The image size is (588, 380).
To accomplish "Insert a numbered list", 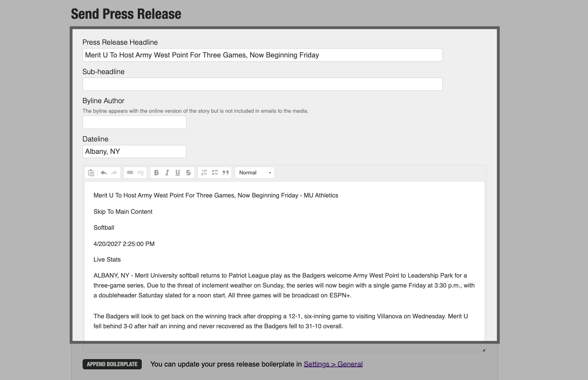I will [x=204, y=173].
